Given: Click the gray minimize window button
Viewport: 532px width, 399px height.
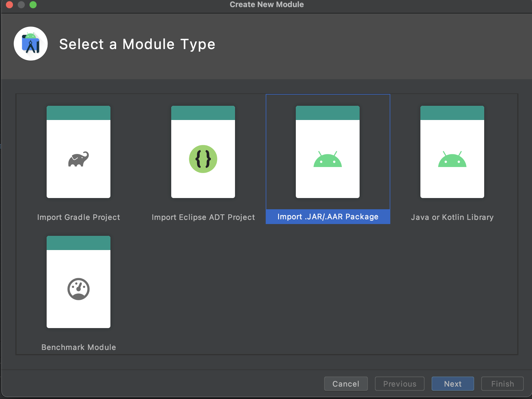Looking at the screenshot, I should tap(21, 5).
